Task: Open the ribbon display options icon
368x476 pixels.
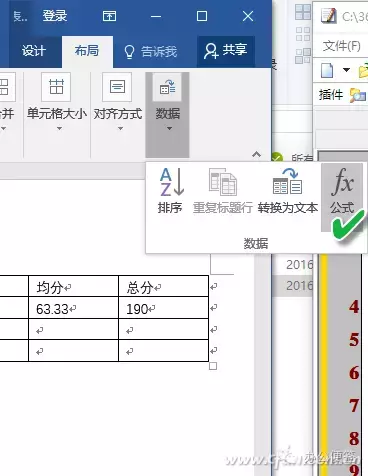Action: 109,16
